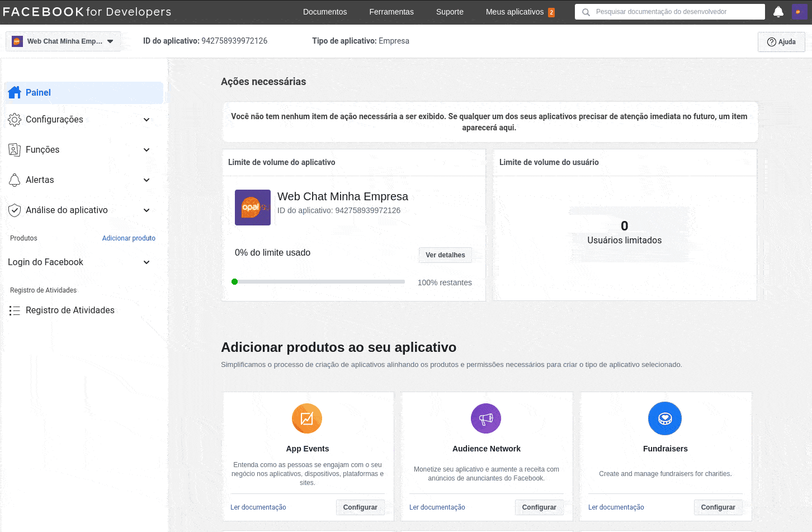Image resolution: width=812 pixels, height=532 pixels.
Task: Open the Documentos menu
Action: [x=325, y=12]
